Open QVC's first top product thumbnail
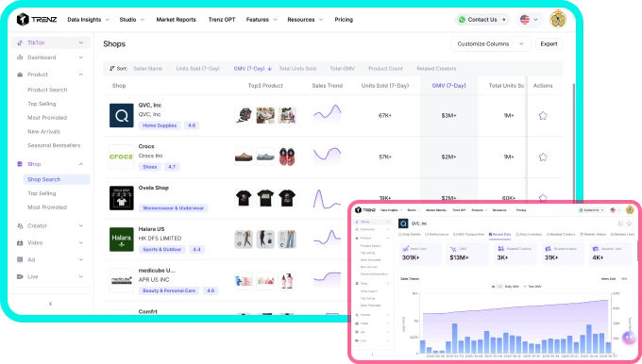Image resolution: width=642 pixels, height=364 pixels. click(x=244, y=115)
